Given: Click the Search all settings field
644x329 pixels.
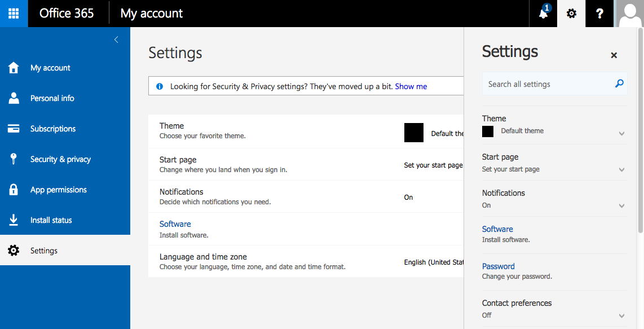Looking at the screenshot, I should coord(547,84).
